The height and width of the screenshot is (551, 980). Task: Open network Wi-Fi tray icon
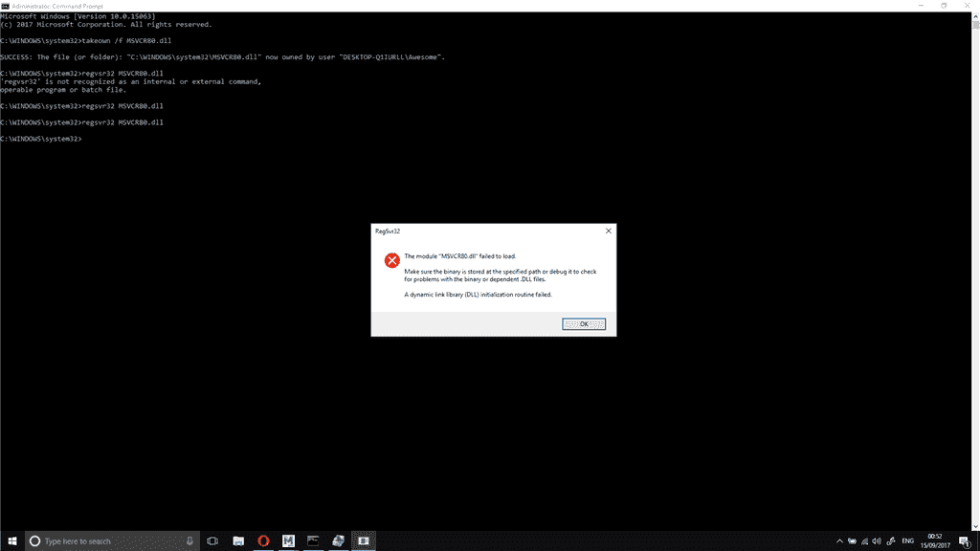(864, 541)
